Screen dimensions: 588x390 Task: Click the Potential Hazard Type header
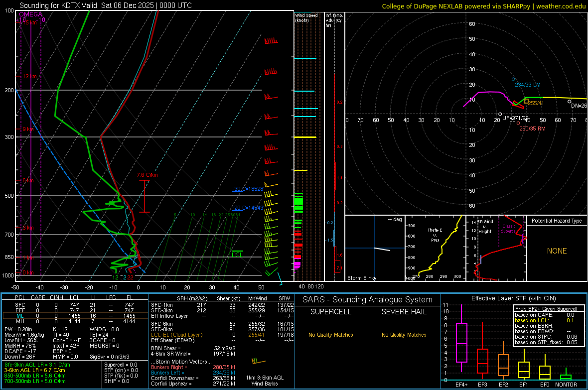557,221
